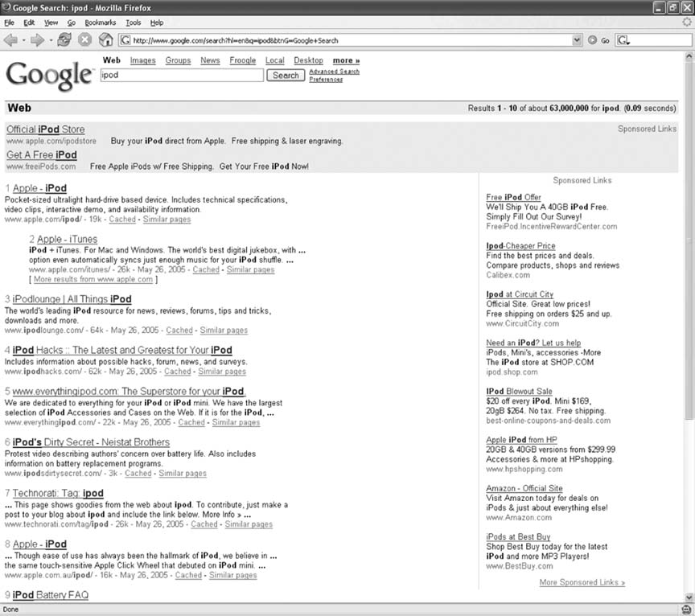Click More Sponsored Links
The image size is (695, 616).
click(x=582, y=582)
